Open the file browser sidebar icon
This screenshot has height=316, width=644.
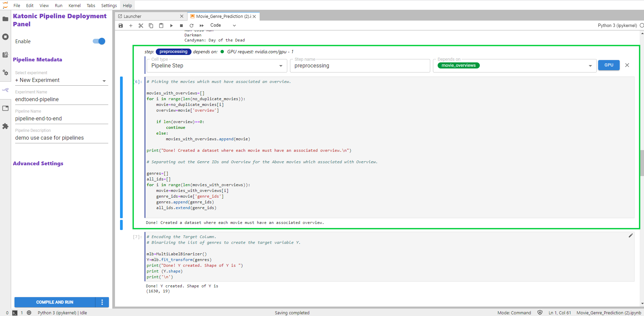[x=5, y=19]
